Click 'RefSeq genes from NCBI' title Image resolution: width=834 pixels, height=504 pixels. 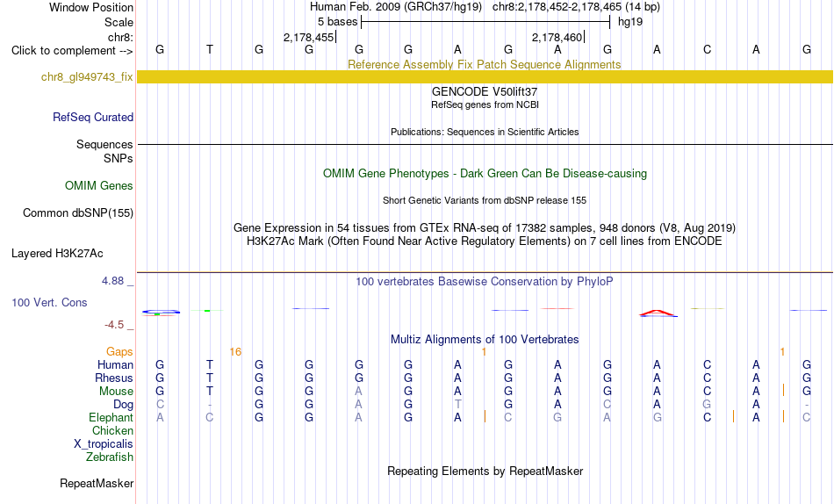(485, 104)
